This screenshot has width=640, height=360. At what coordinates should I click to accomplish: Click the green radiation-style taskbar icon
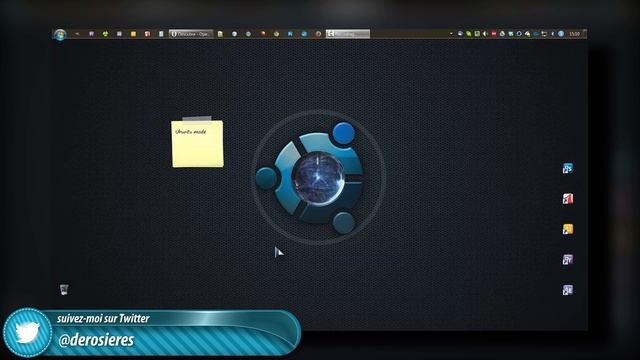pos(105,34)
